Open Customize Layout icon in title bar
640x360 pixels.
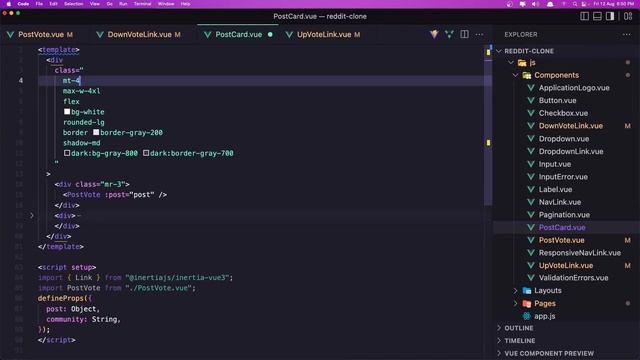[628, 16]
